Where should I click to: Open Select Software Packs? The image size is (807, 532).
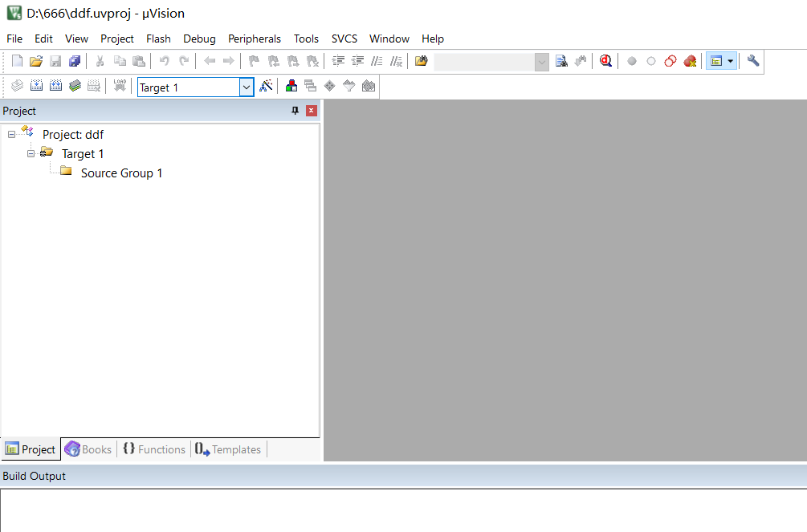click(x=349, y=86)
